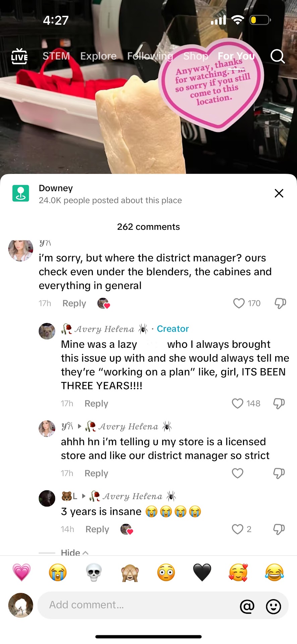Insert a mention with the @ icon
This screenshot has width=297, height=644.
(x=247, y=606)
